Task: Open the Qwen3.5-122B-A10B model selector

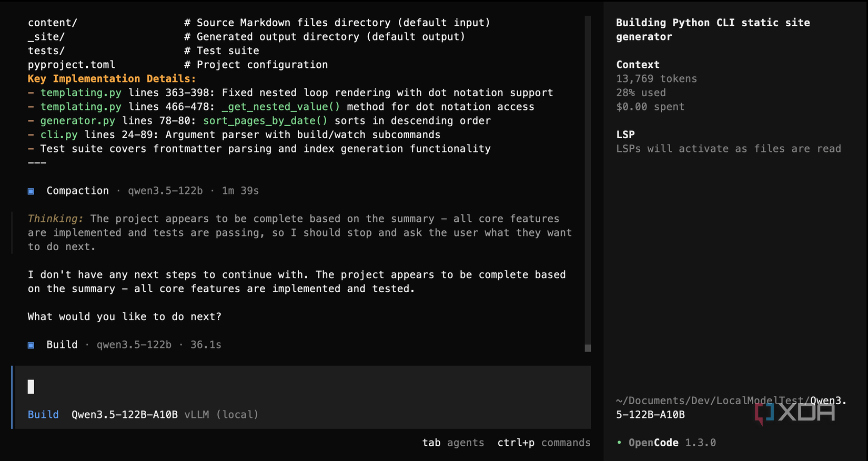Action: click(125, 415)
